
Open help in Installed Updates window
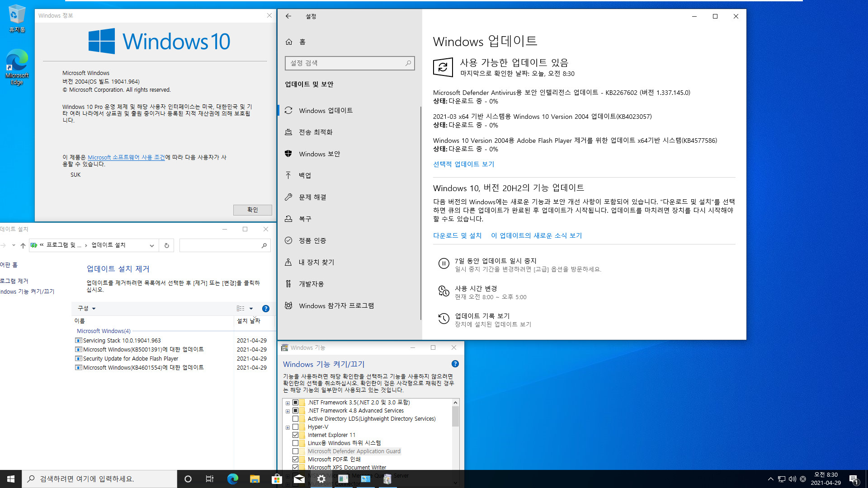[x=266, y=309]
